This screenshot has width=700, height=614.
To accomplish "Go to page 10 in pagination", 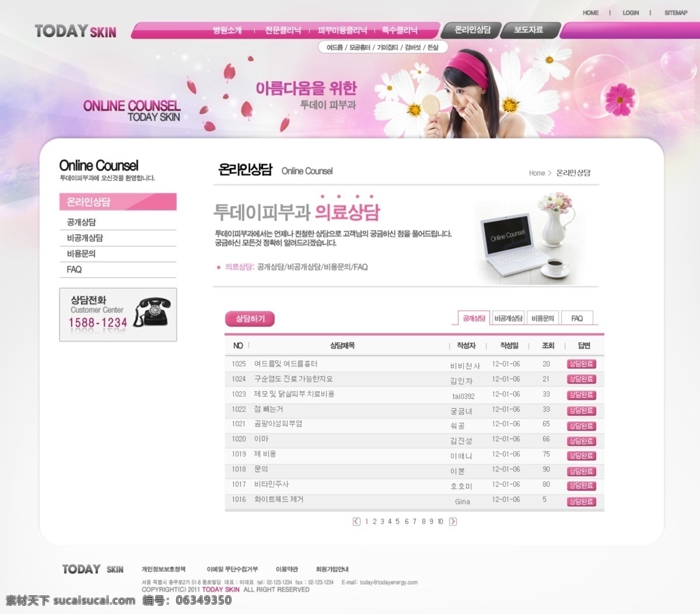I will [x=440, y=522].
